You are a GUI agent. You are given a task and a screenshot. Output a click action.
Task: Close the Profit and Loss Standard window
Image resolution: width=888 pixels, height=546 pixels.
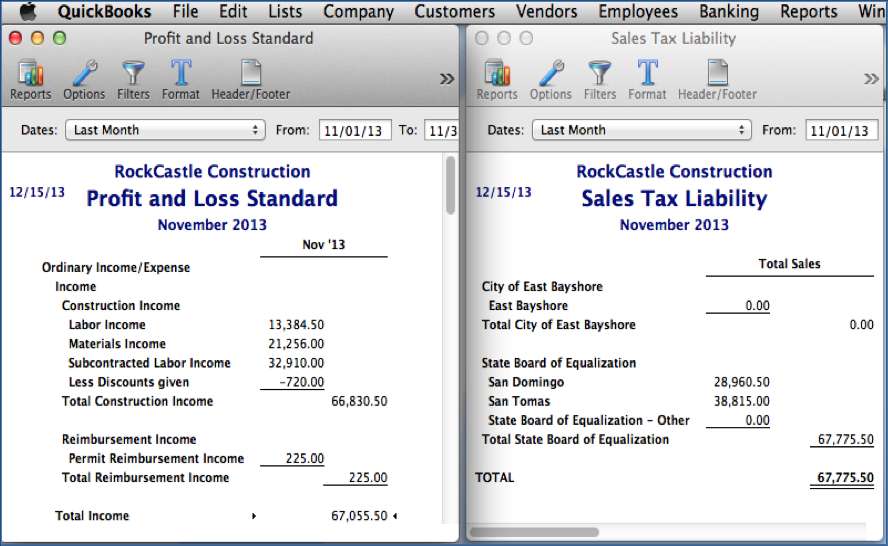tap(15, 38)
